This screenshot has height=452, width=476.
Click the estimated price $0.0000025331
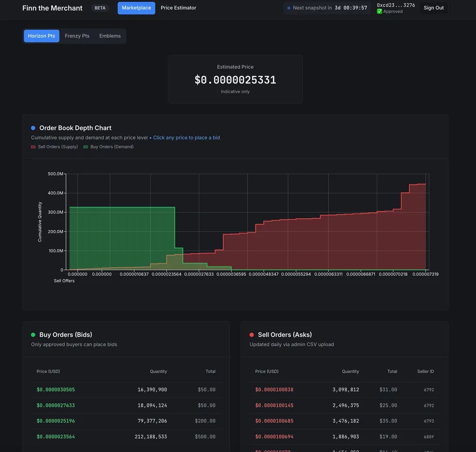(x=235, y=80)
